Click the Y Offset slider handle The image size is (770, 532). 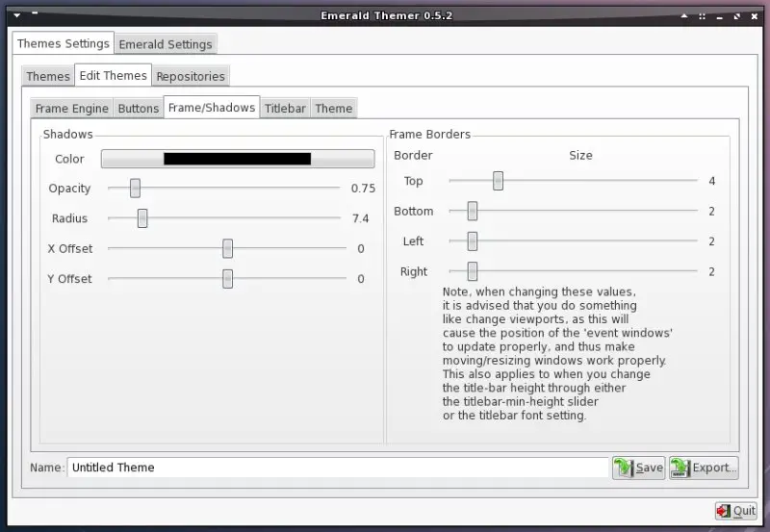[x=227, y=279]
